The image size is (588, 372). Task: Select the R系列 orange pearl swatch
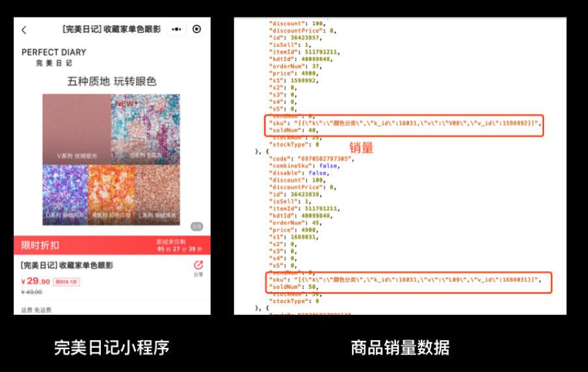[x=111, y=195]
